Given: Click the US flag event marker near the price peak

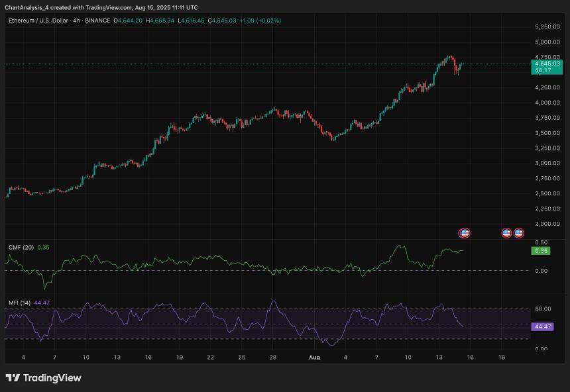Looking at the screenshot, I should coord(464,233).
